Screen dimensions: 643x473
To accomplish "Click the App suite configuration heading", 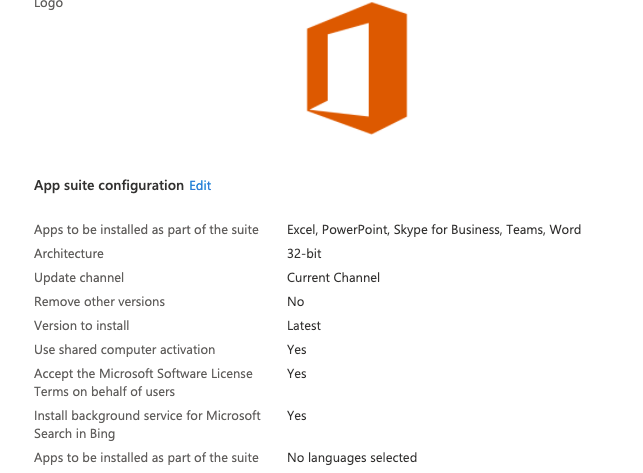I will [x=109, y=185].
